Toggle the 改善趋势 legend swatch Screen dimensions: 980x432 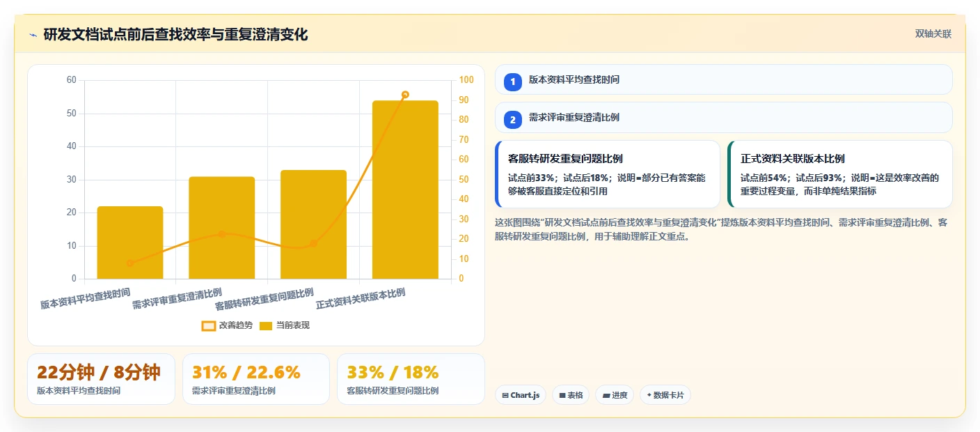(x=208, y=325)
